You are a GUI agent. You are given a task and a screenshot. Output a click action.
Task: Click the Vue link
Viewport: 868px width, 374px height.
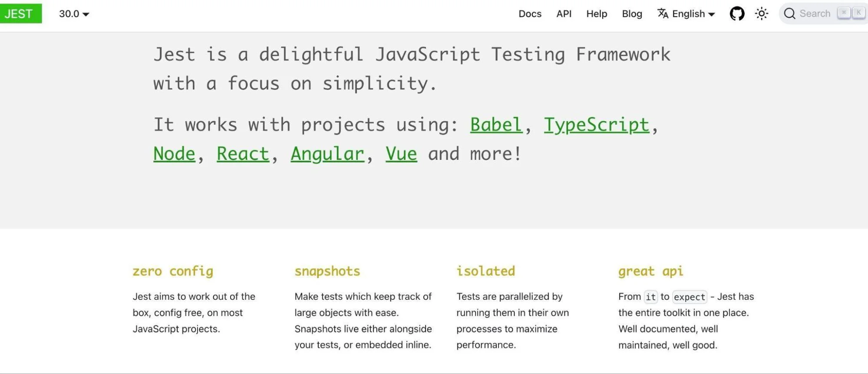(x=401, y=154)
